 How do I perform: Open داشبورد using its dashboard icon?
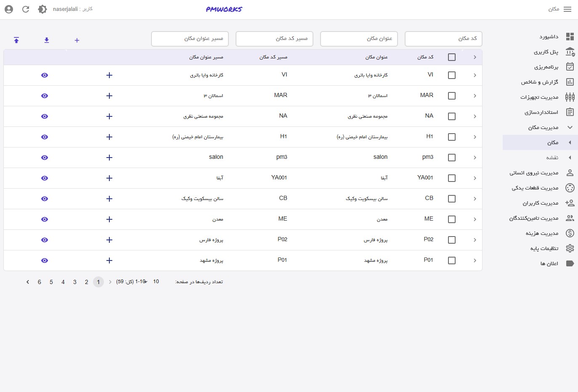click(x=570, y=37)
